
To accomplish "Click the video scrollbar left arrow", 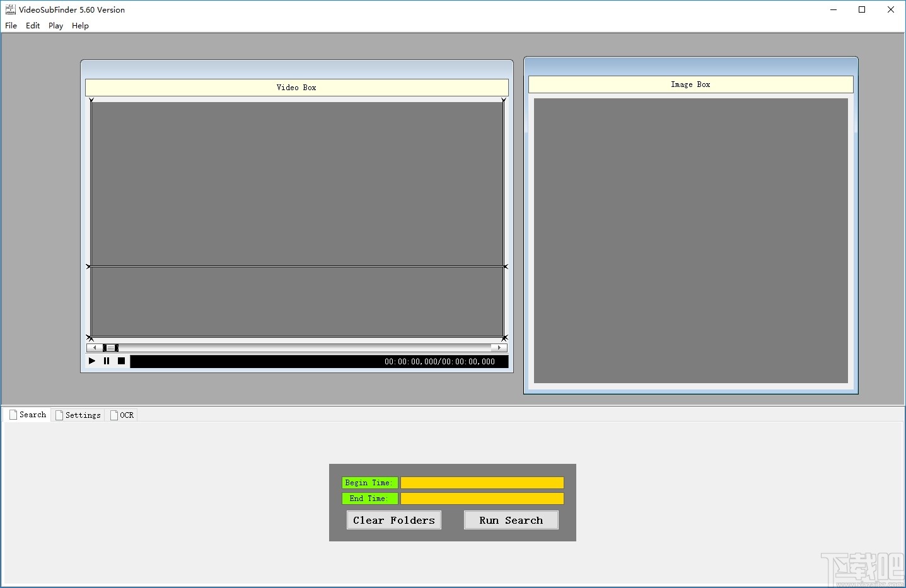I will (x=95, y=347).
